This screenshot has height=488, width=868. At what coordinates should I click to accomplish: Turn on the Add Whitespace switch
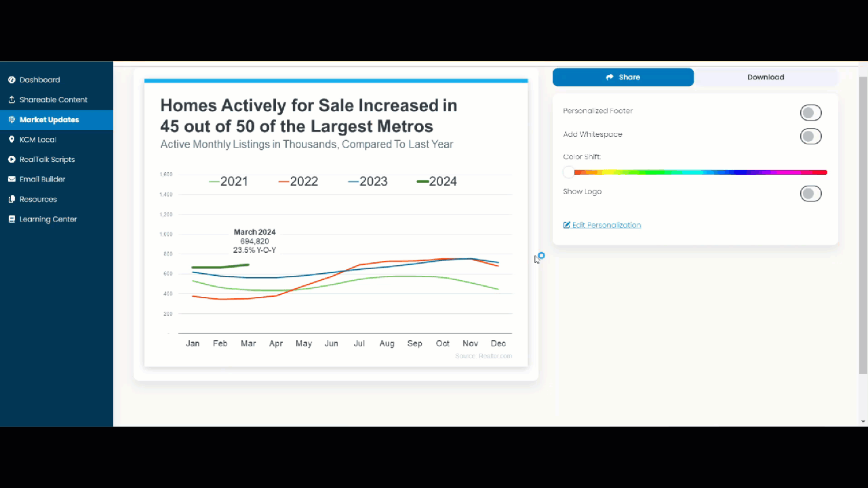810,136
